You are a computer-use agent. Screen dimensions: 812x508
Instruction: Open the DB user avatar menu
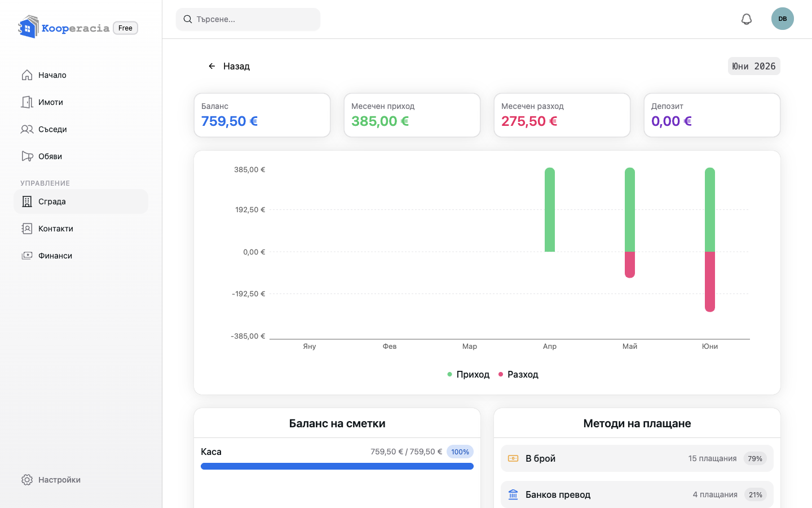tap(783, 19)
